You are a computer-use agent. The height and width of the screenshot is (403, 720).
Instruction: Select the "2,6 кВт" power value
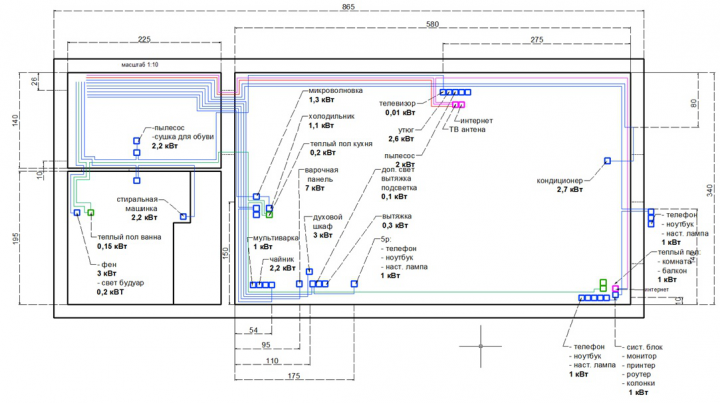401,139
